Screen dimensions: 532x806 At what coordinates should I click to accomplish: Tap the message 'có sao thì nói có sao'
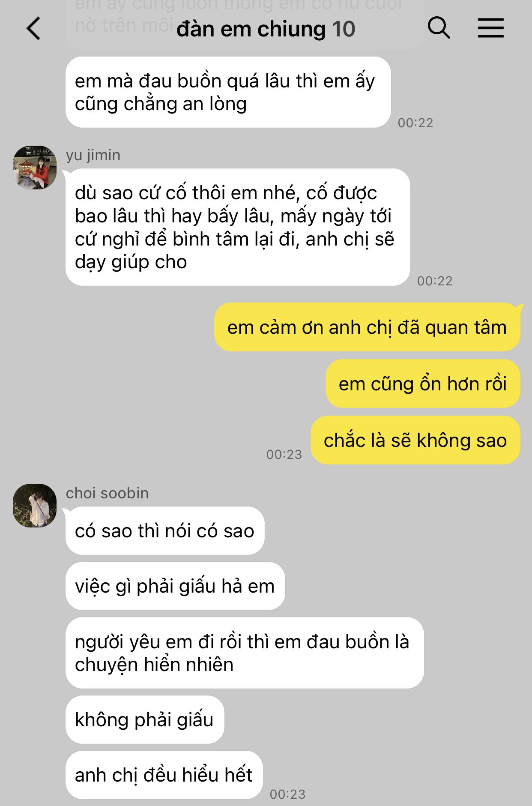(165, 531)
